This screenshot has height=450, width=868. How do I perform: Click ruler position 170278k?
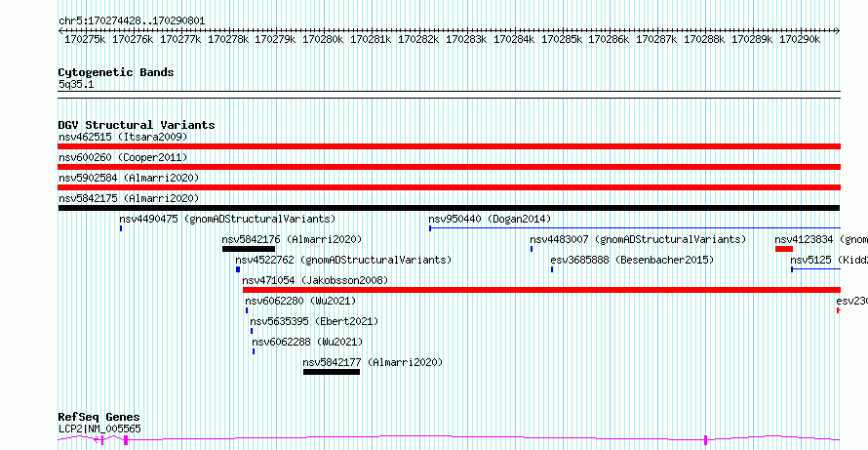click(228, 39)
